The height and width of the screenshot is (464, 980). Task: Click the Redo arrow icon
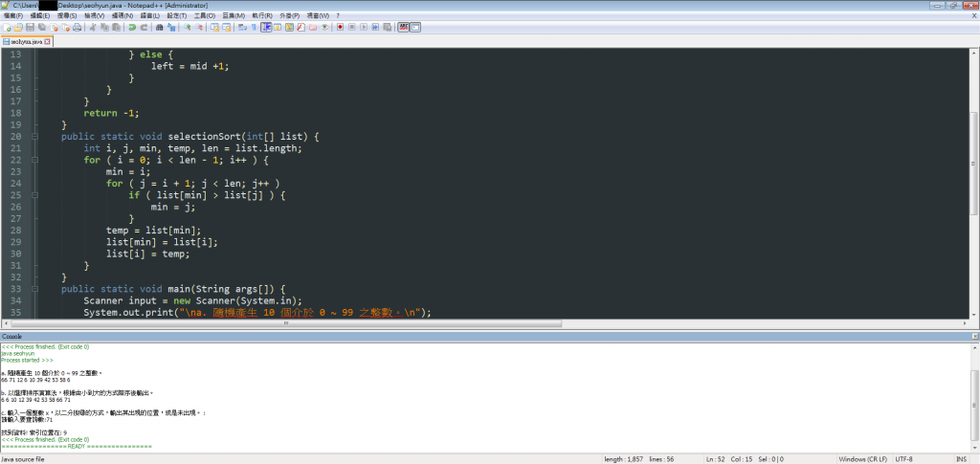pyautogui.click(x=144, y=28)
